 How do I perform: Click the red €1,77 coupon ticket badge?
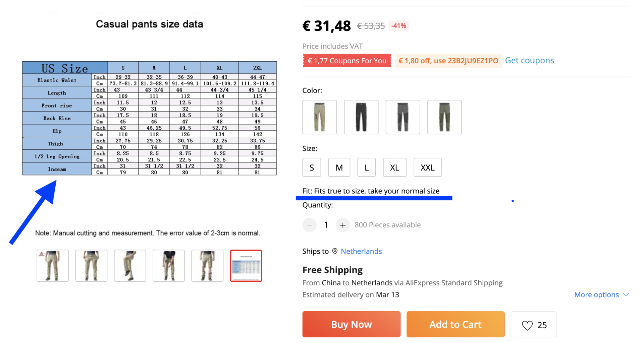[347, 60]
